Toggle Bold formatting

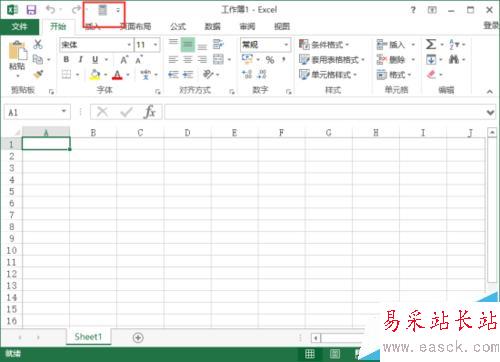[x=66, y=59]
